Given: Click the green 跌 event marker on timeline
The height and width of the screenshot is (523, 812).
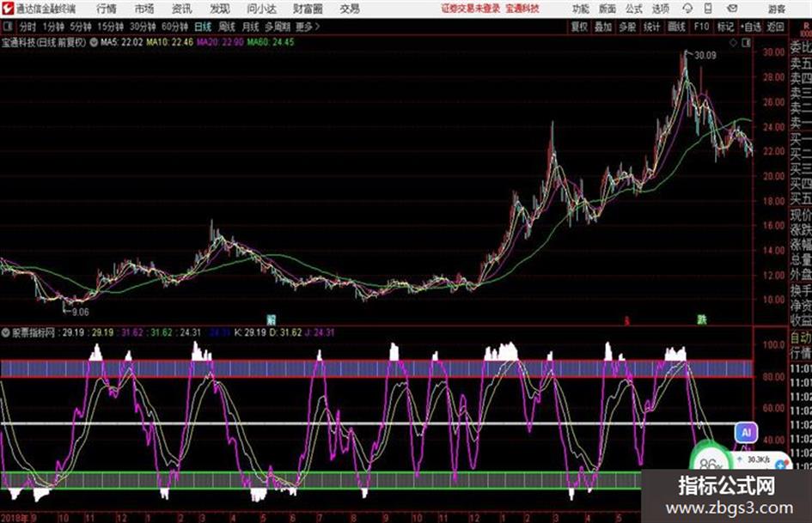Looking at the screenshot, I should pyautogui.click(x=701, y=320).
